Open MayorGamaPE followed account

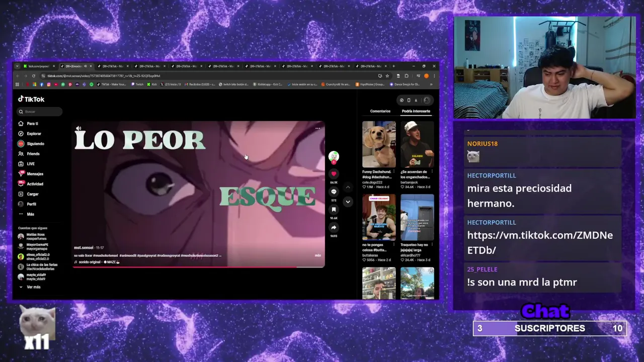(33, 246)
